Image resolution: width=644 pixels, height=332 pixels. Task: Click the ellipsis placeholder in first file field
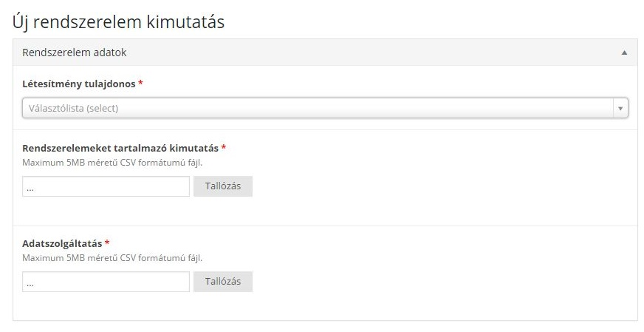tap(30, 189)
